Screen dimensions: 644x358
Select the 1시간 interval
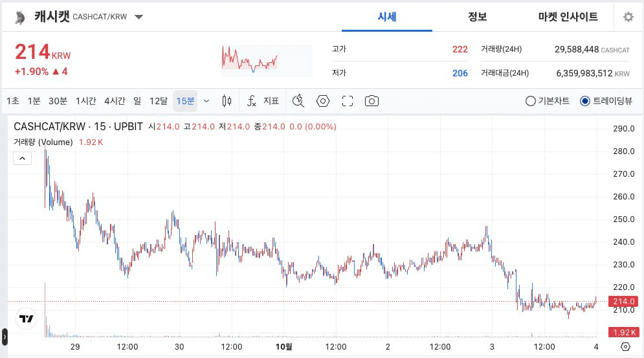click(86, 101)
